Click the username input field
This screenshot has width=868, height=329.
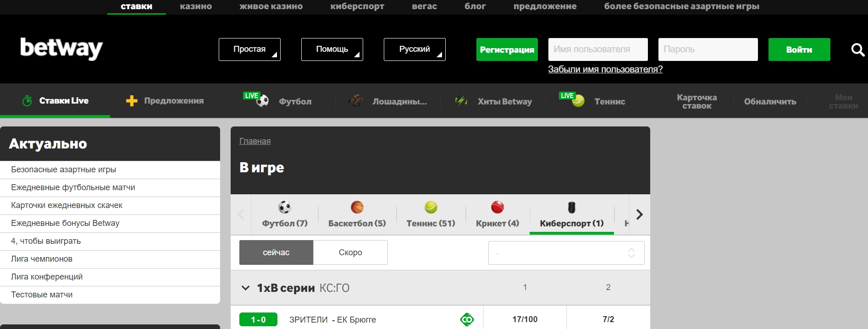point(598,49)
